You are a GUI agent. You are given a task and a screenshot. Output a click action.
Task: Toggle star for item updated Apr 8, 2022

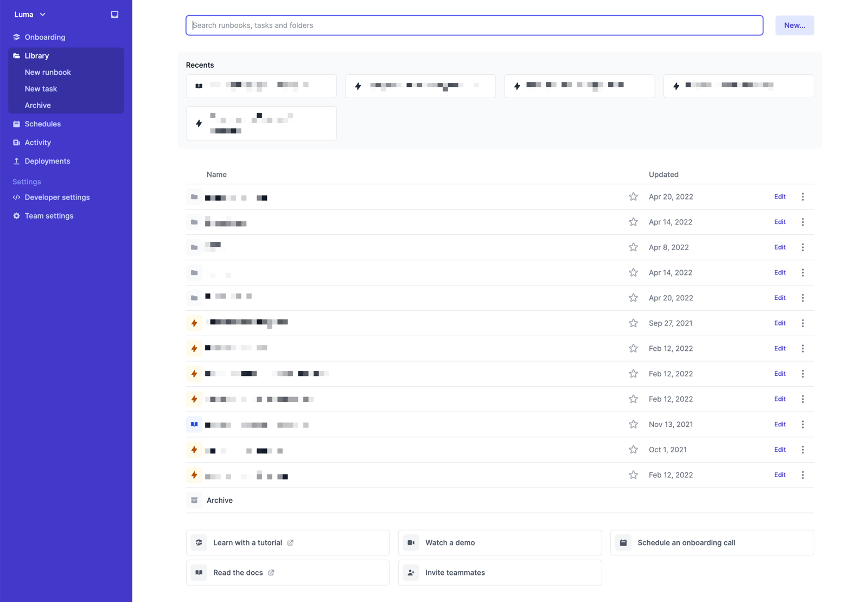(633, 247)
